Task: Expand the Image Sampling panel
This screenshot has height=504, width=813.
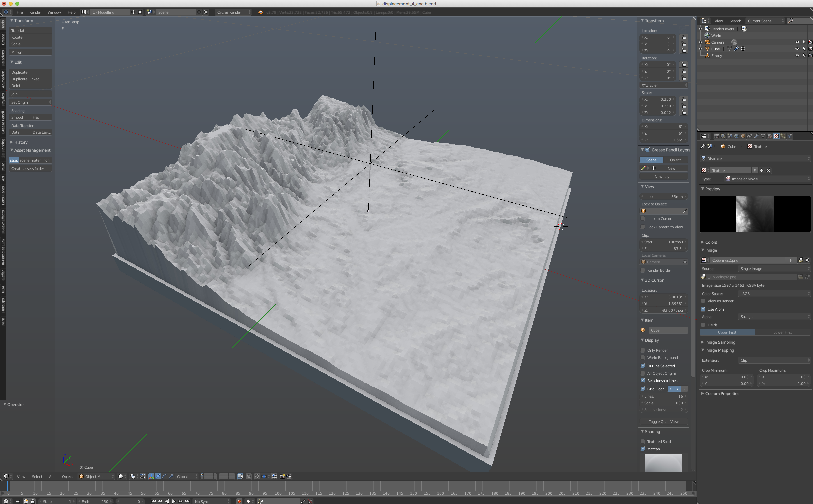Action: click(x=720, y=342)
